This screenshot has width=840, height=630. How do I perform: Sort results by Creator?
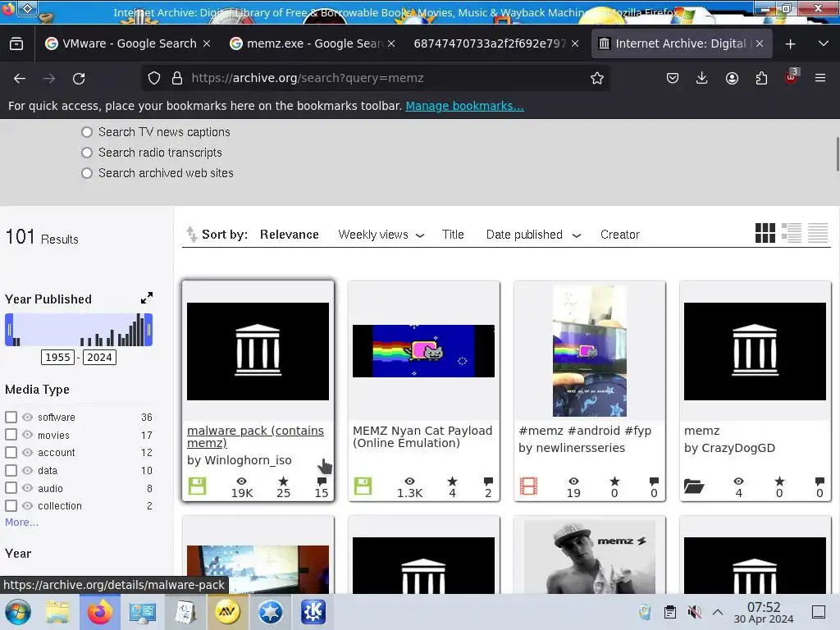620,235
